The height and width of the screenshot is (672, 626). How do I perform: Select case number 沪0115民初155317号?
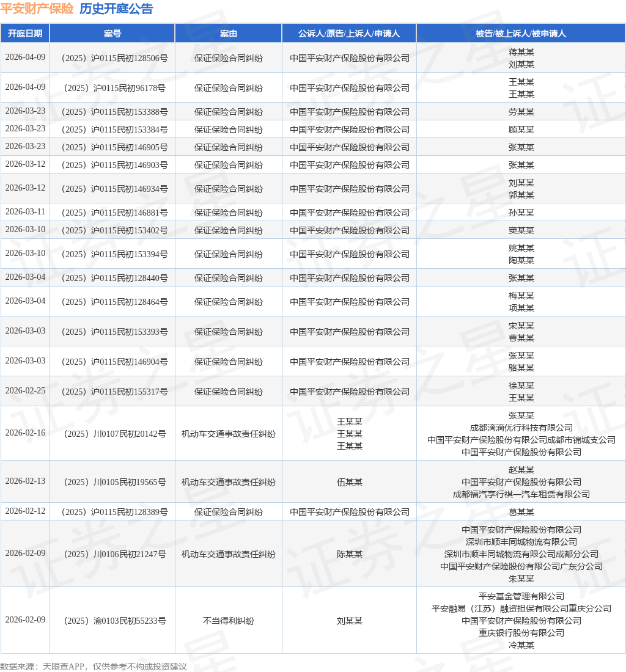point(114,392)
